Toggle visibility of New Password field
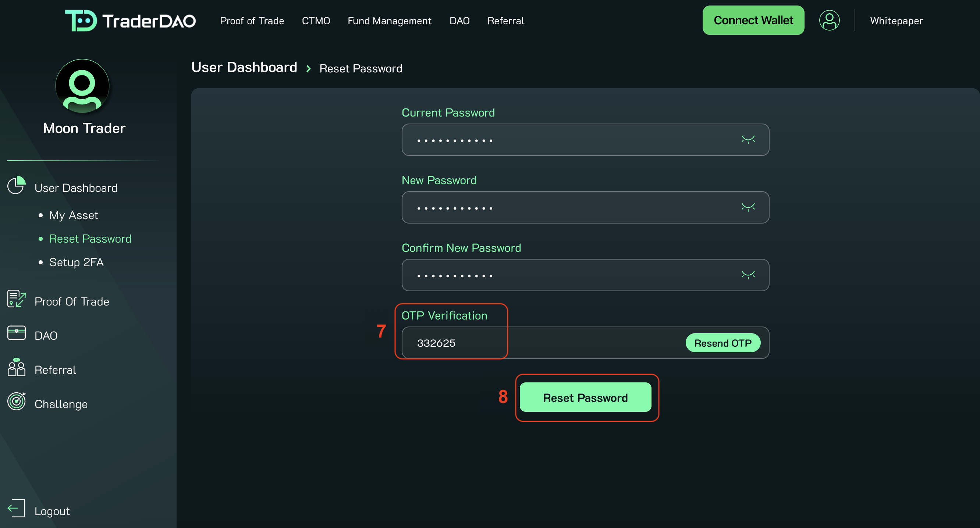Image resolution: width=980 pixels, height=528 pixels. tap(748, 207)
